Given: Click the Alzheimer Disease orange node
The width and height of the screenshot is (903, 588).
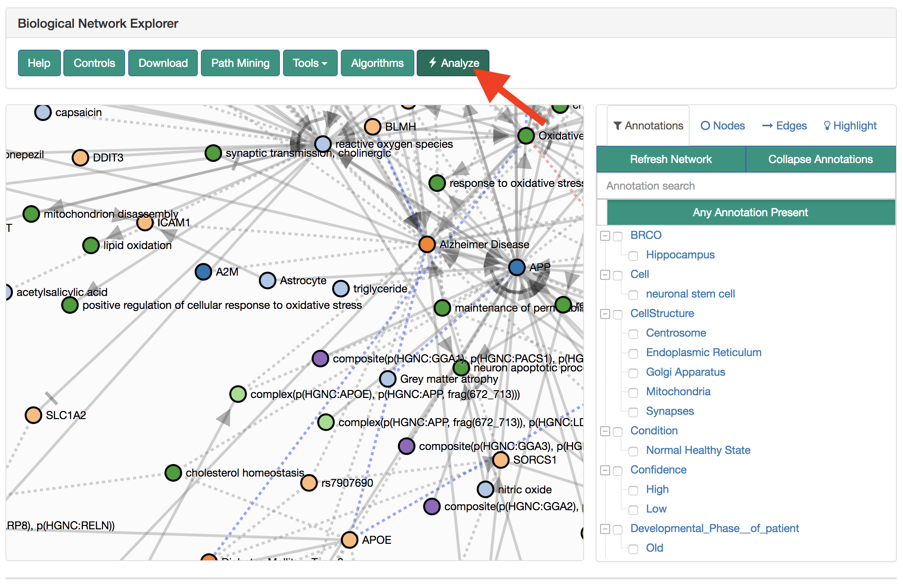Looking at the screenshot, I should coord(426,244).
